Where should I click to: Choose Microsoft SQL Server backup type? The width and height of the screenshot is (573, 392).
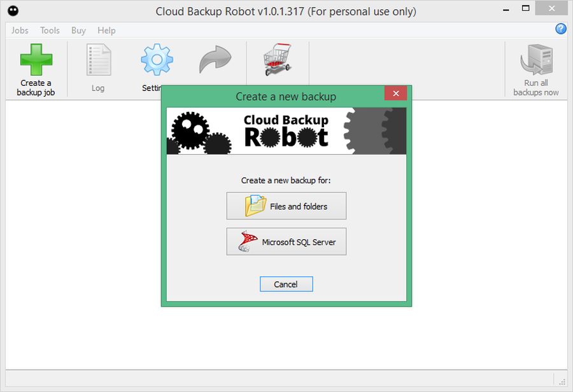click(286, 242)
